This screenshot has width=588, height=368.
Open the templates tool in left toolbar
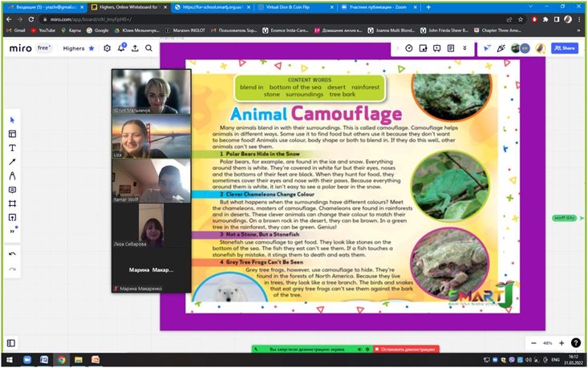pos(12,134)
